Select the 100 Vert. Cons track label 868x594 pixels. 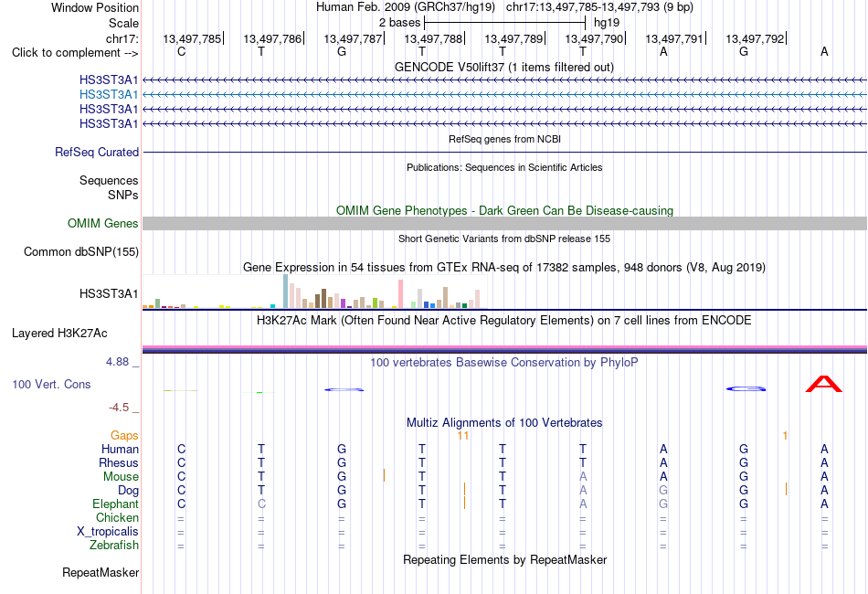pos(51,384)
